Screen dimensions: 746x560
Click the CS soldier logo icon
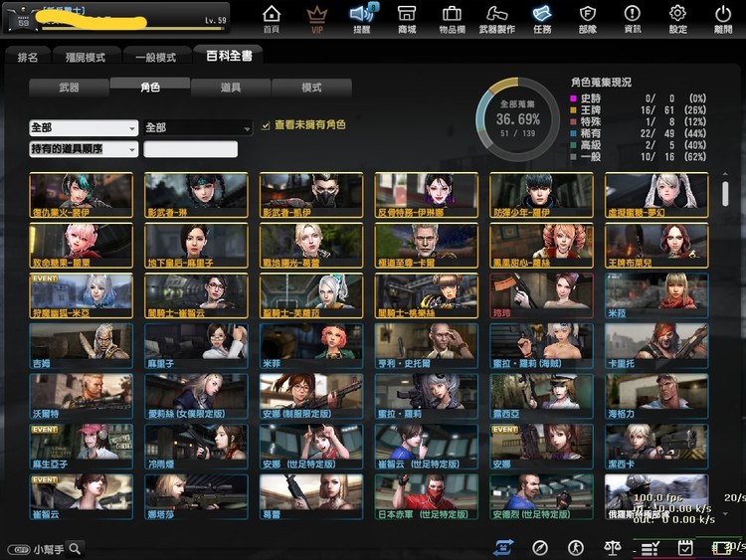point(576,548)
